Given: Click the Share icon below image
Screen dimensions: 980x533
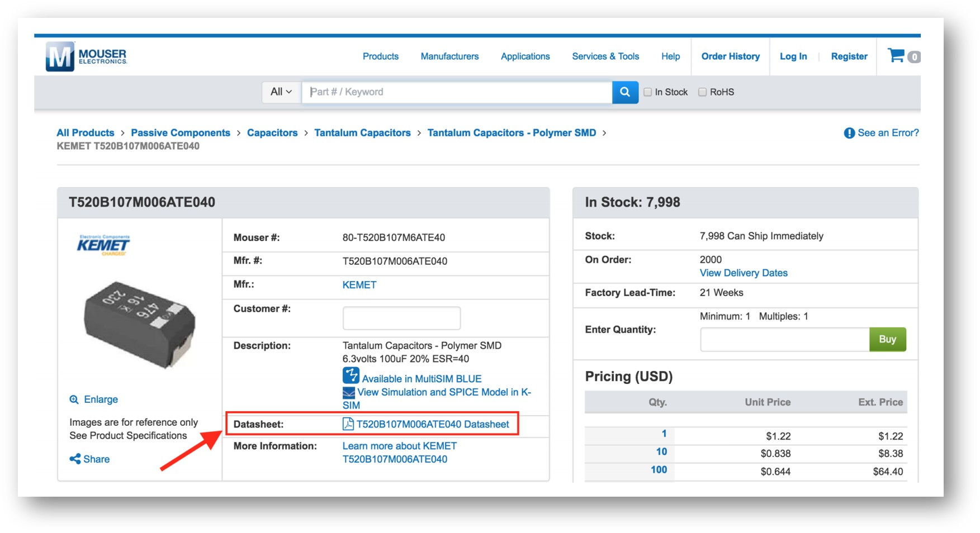Looking at the screenshot, I should tap(75, 459).
